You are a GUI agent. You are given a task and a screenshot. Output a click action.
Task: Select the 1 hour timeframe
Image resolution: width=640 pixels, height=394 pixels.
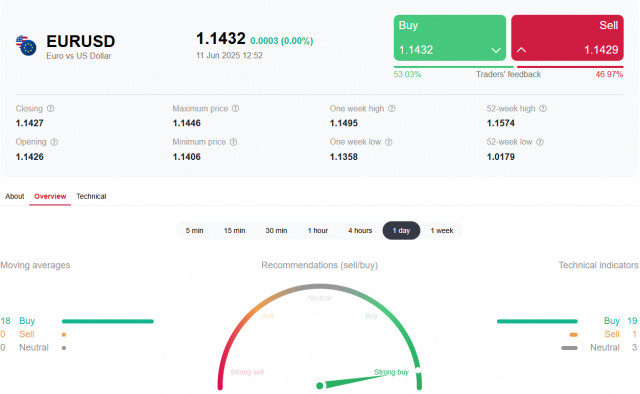318,231
